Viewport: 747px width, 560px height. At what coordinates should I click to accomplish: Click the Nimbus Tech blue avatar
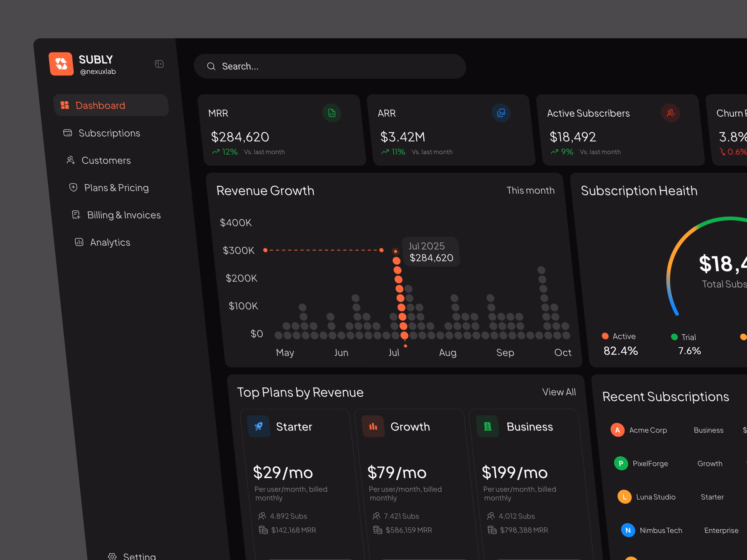tap(628, 530)
